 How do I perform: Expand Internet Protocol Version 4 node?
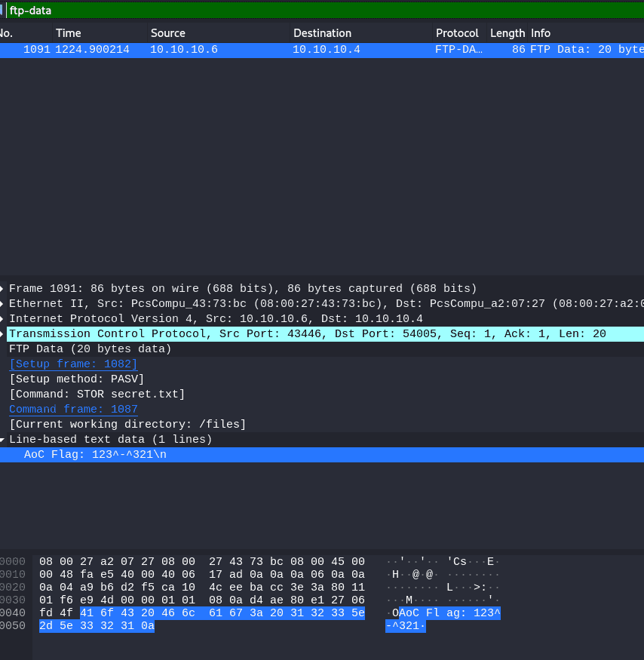click(2, 318)
